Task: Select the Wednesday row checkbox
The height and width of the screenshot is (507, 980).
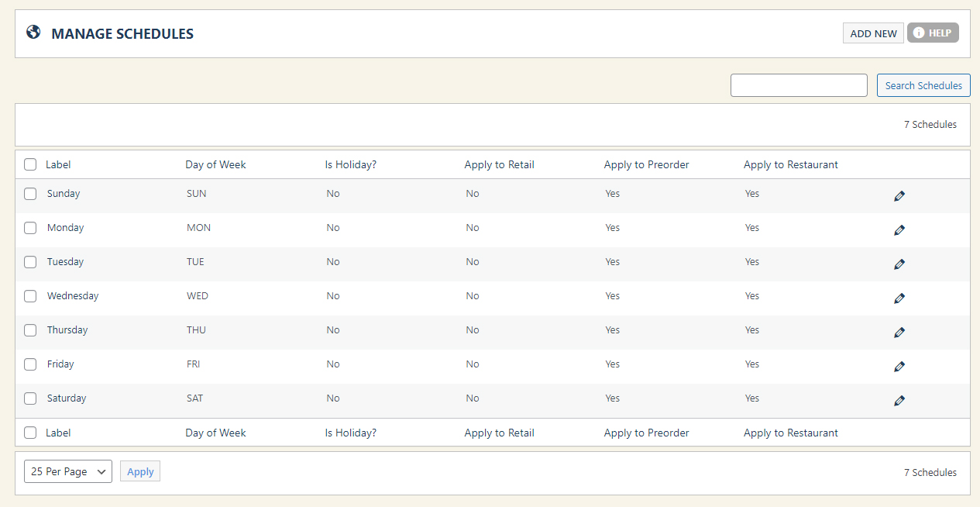Action: (30, 296)
